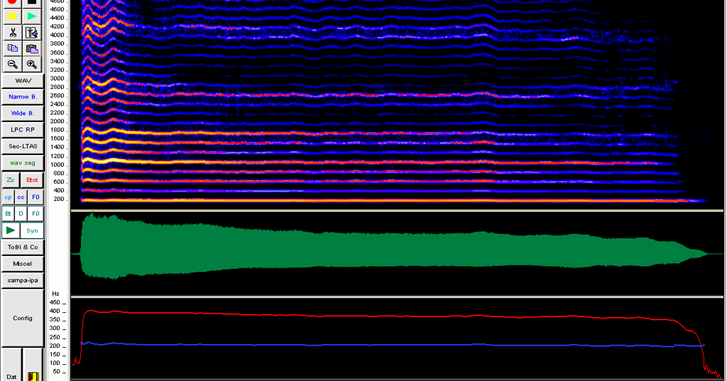Open the LPC RP analysis

[x=23, y=130]
